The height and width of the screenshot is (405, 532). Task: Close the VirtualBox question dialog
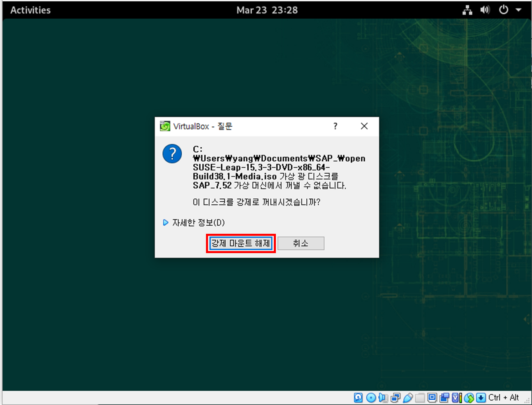pos(364,126)
